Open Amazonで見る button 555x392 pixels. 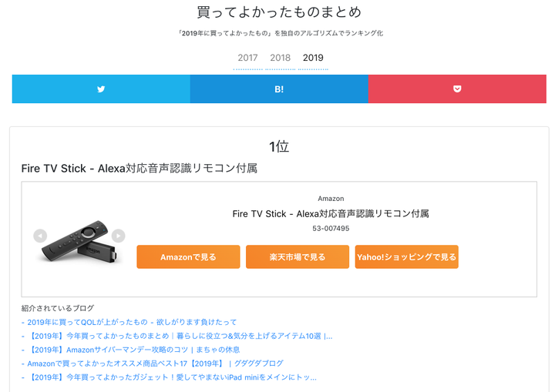(188, 257)
